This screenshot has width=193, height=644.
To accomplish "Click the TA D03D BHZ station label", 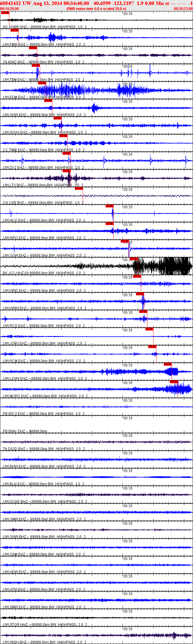I will pos(44,449).
